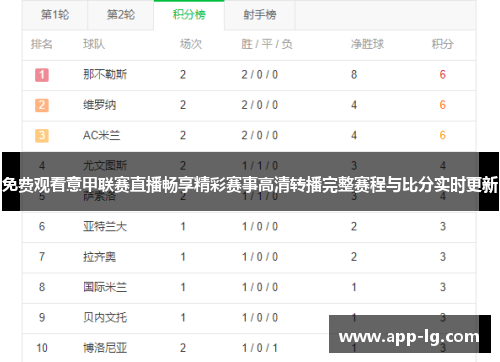Screen dimensions: 500x362
Task: Select team 博洛尼亚
Action: [x=105, y=348]
